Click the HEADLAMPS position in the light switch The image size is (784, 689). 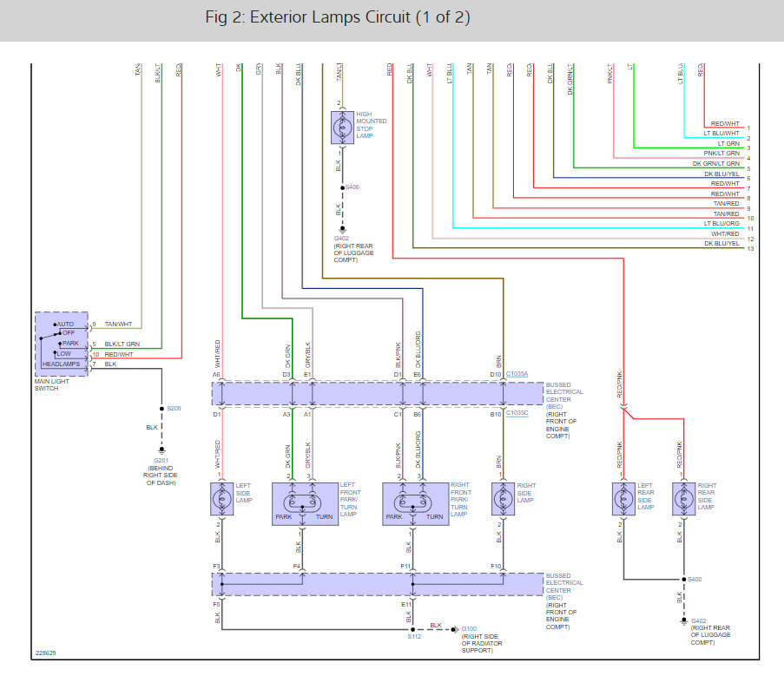(x=61, y=364)
